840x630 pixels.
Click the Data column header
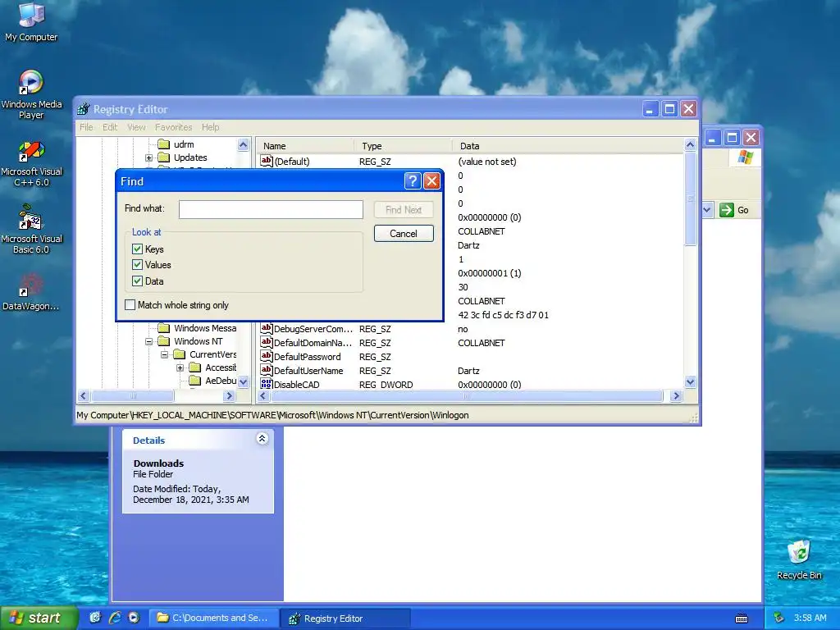pyautogui.click(x=568, y=146)
